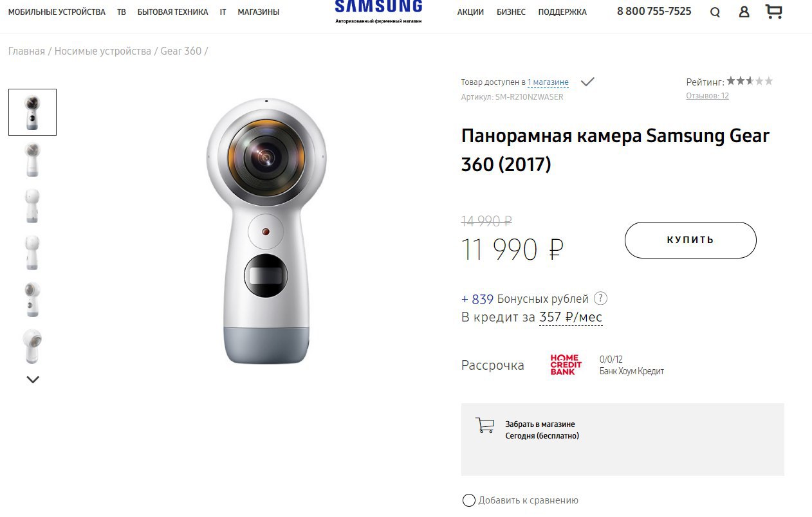Image resolution: width=812 pixels, height=517 pixels.
Task: Click the bonus rubles question mark icon
Action: [x=600, y=298]
